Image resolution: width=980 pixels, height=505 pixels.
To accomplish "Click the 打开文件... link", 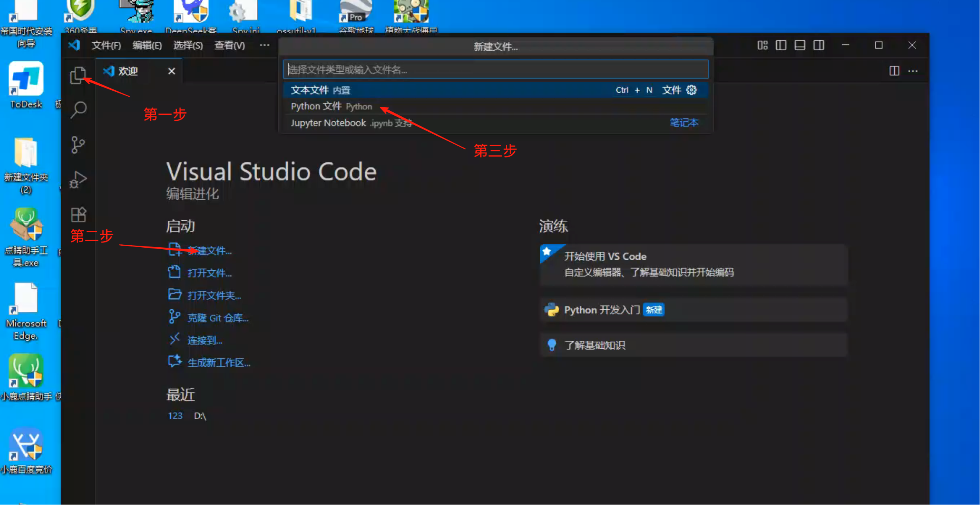I will pos(209,273).
